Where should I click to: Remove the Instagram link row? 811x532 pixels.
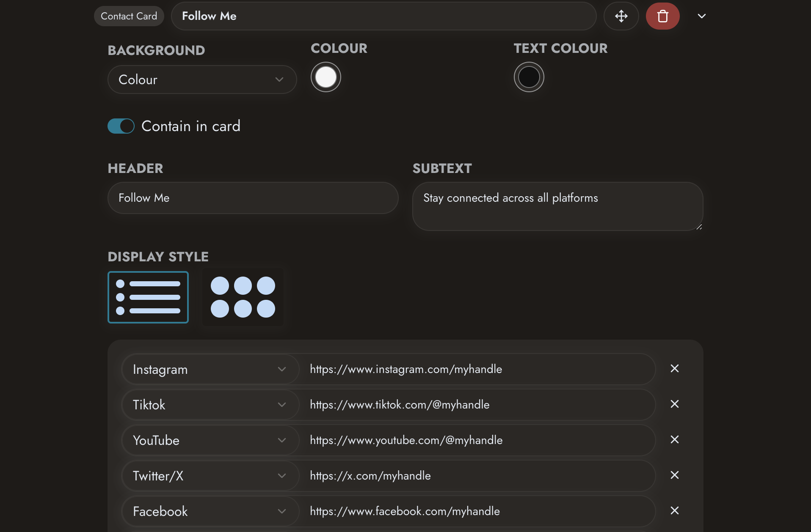(x=675, y=368)
